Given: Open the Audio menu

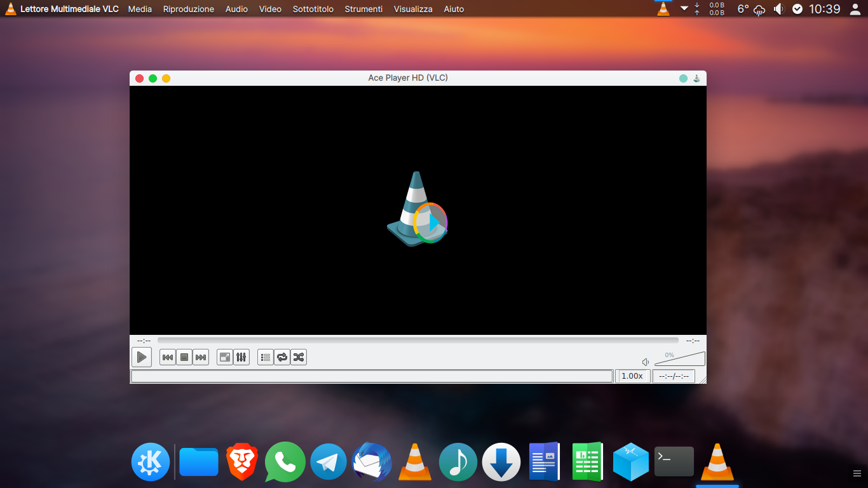Looking at the screenshot, I should point(236,9).
